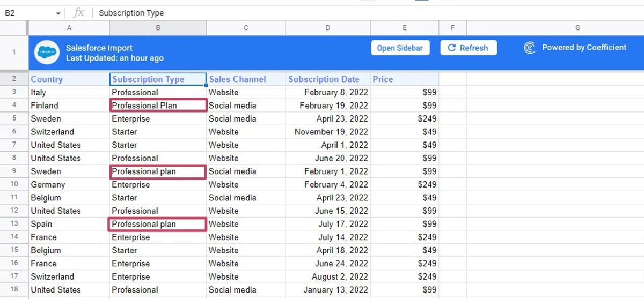The width and height of the screenshot is (644, 299).
Task: Click the Powered by Coefficient text
Action: click(x=584, y=48)
